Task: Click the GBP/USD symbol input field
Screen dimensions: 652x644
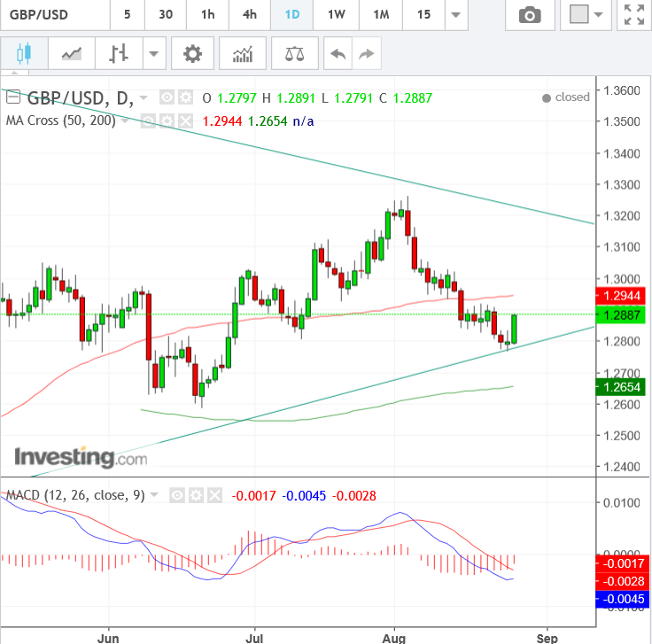Action: coord(53,15)
